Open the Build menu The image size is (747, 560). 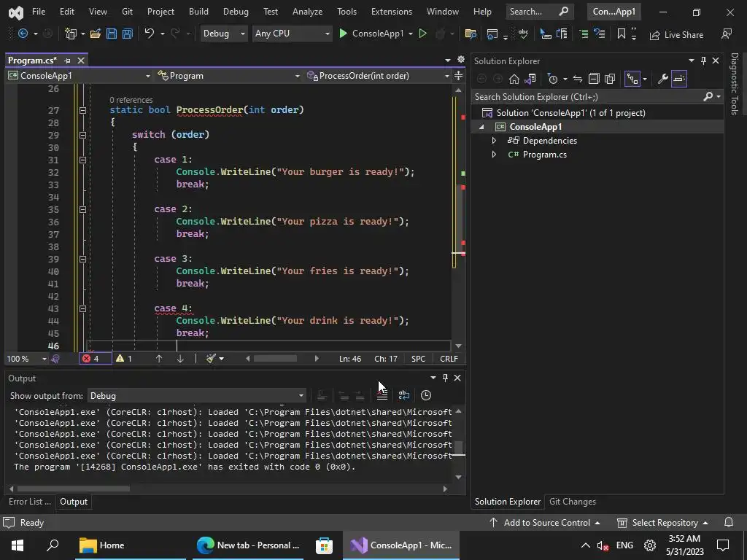tap(198, 12)
